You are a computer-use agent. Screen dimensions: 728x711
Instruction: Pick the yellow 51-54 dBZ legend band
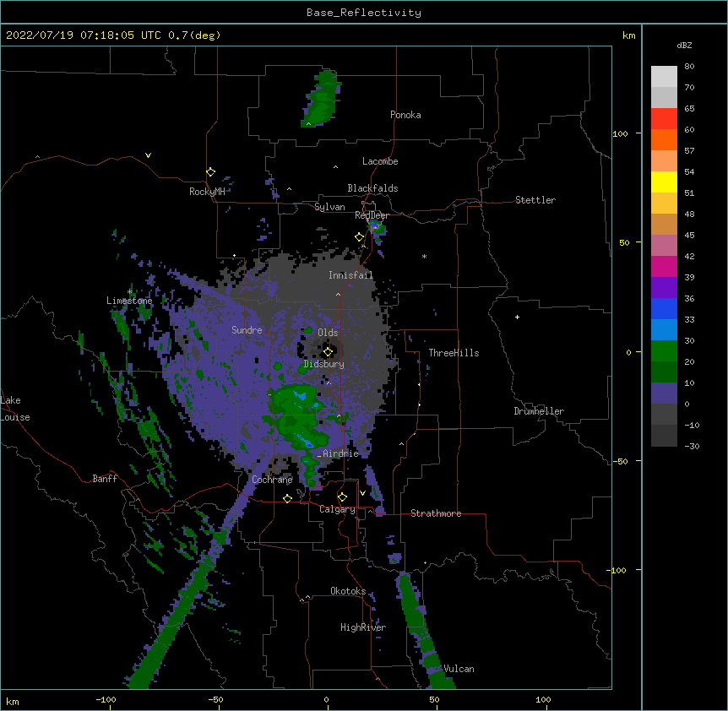(x=664, y=182)
